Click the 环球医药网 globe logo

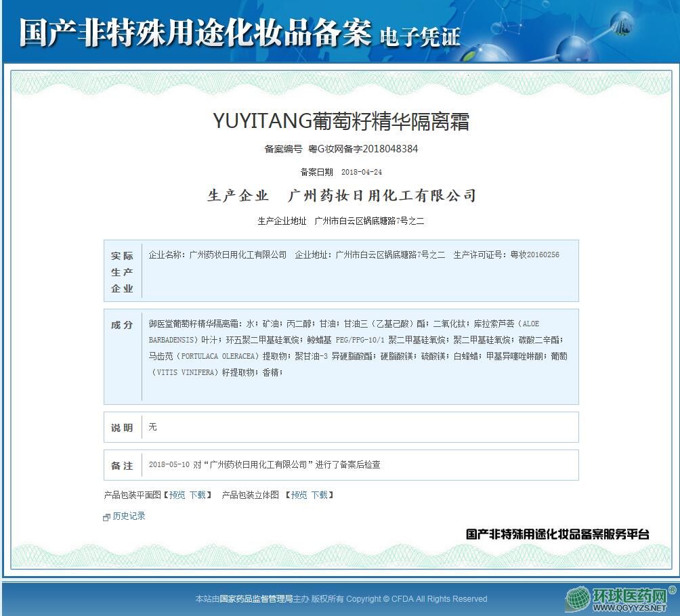pyautogui.click(x=579, y=598)
